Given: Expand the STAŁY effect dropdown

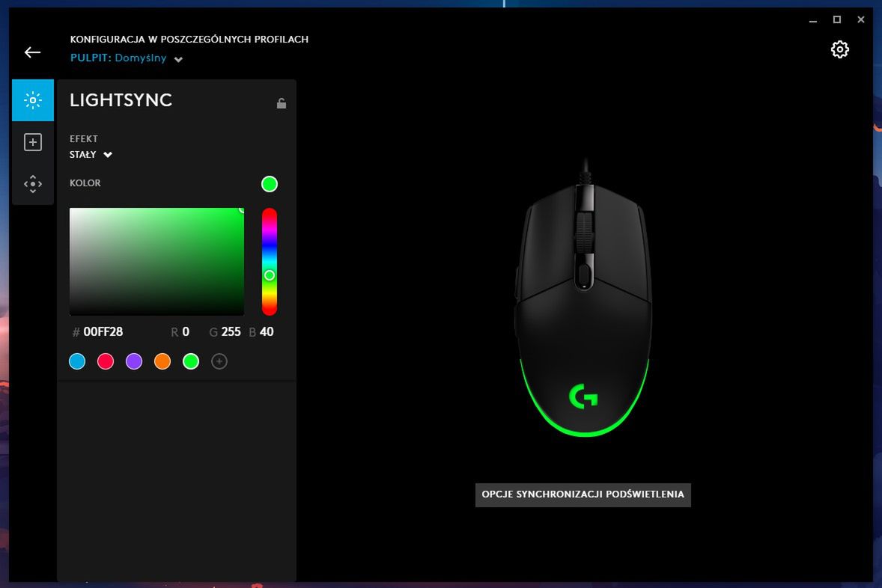Looking at the screenshot, I should click(91, 155).
